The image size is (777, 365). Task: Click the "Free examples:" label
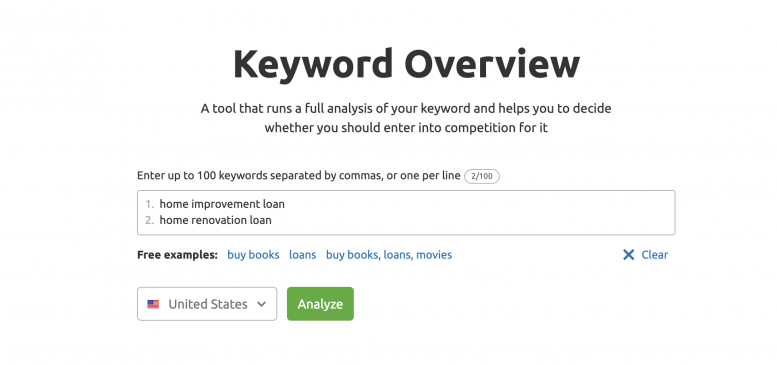pos(177,255)
